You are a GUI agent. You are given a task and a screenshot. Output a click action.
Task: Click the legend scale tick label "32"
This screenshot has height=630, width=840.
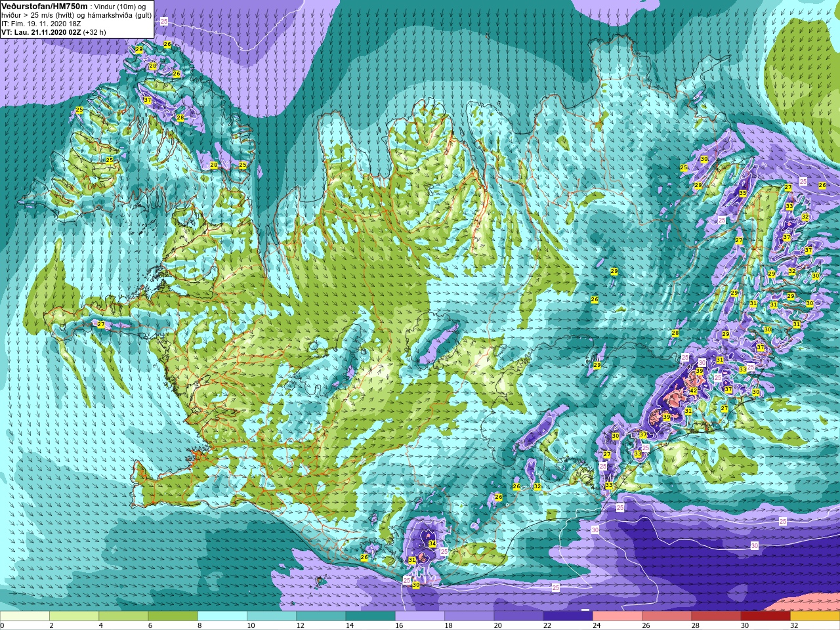point(794,626)
